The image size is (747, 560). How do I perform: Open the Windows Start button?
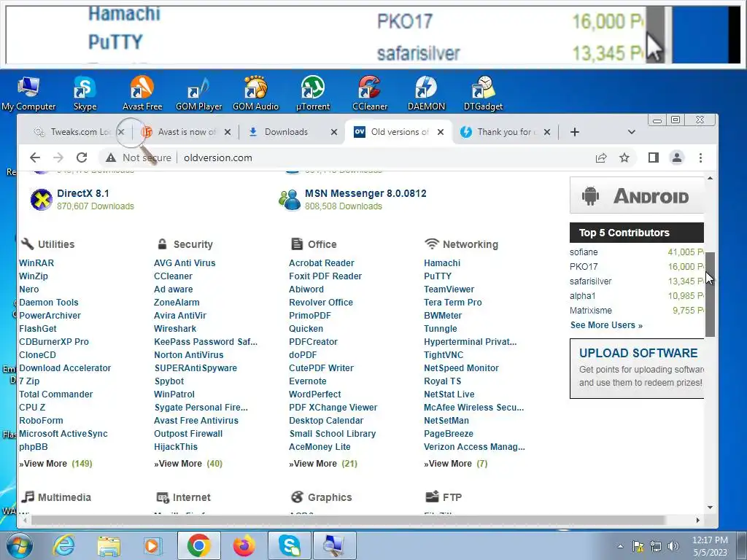point(19,545)
